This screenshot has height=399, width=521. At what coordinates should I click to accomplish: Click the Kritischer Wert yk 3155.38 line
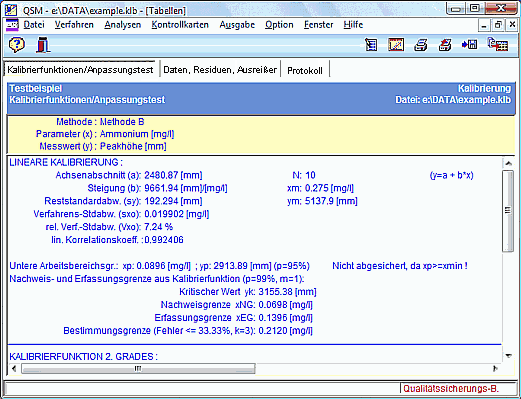248,292
